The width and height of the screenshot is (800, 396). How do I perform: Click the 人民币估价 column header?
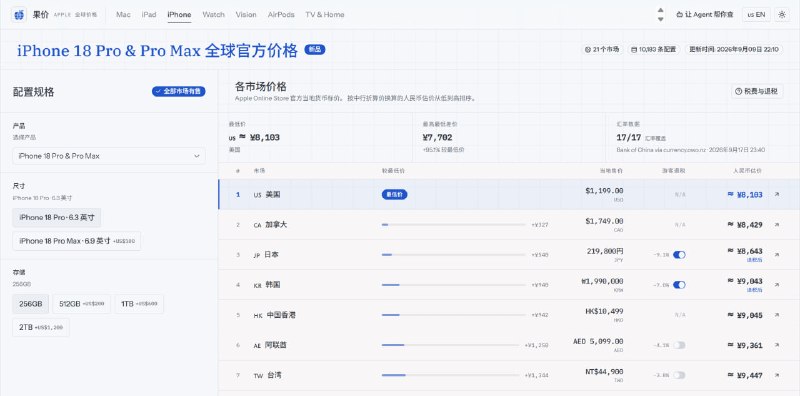[x=747, y=170]
